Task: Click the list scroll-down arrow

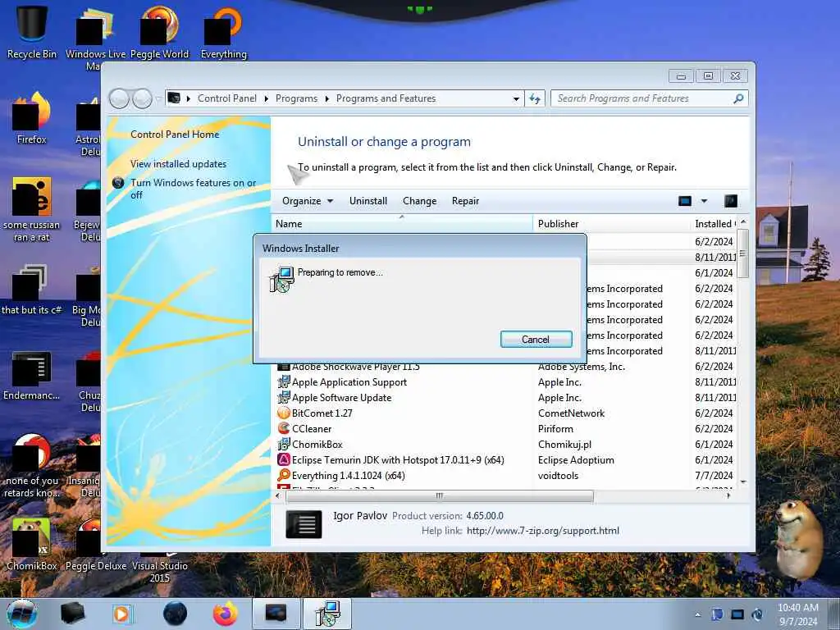Action: [743, 482]
